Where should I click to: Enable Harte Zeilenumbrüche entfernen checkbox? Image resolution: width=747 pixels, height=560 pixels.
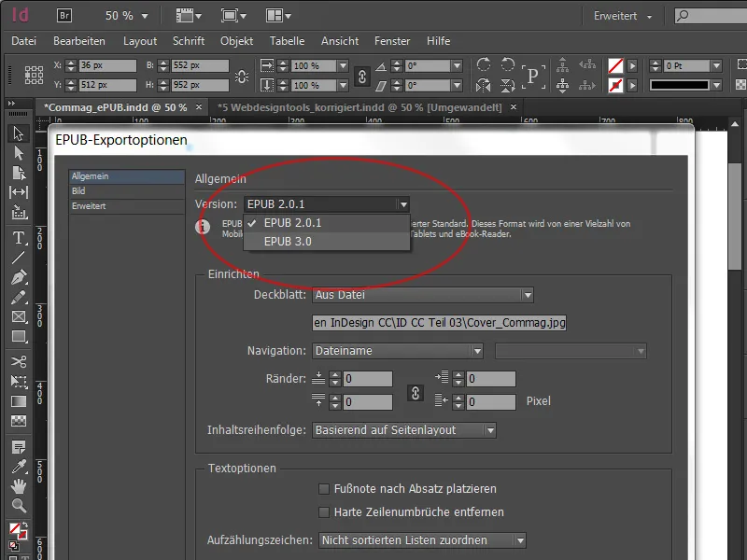(x=324, y=512)
